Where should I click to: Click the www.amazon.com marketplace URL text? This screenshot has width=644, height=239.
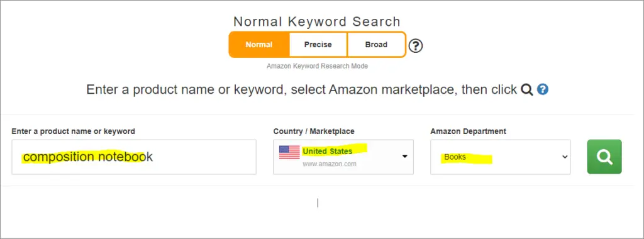tap(330, 164)
